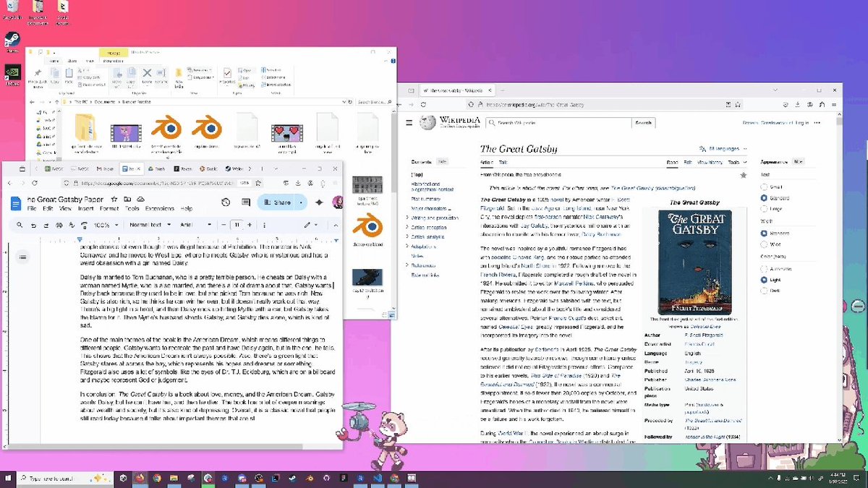
Task: Select the paint format tool in Docs
Action: tap(85, 226)
